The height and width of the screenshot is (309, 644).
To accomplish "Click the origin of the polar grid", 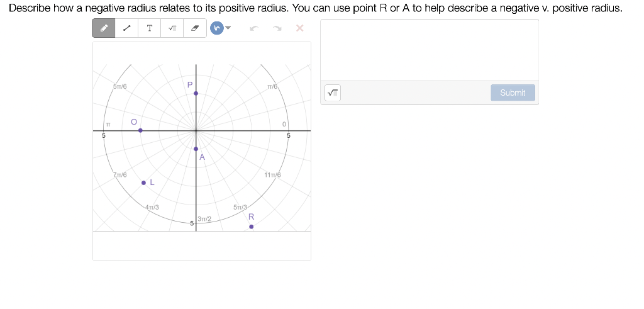I will (x=196, y=131).
